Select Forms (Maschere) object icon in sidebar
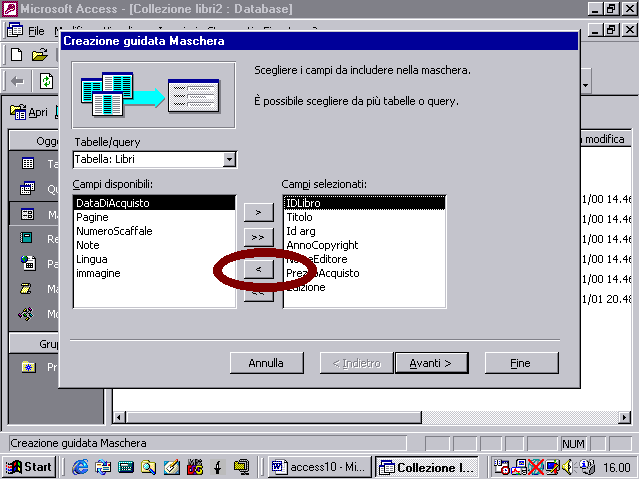The width and height of the screenshot is (639, 479). tap(28, 214)
